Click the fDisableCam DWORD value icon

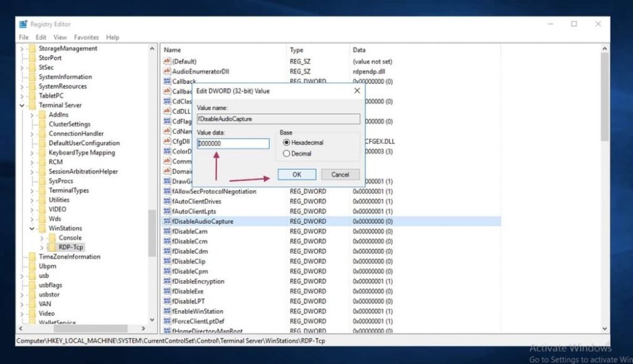click(168, 232)
